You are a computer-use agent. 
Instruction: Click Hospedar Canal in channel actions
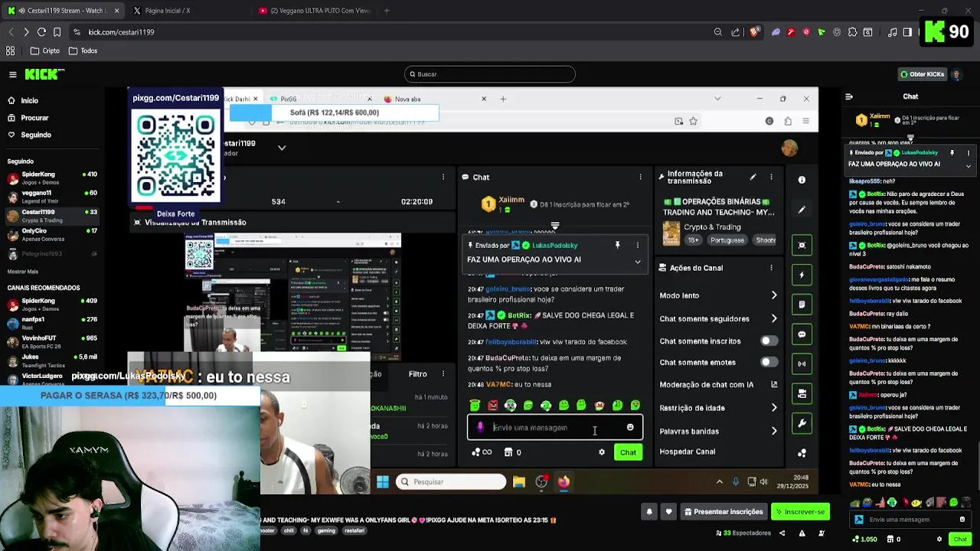pyautogui.click(x=688, y=452)
